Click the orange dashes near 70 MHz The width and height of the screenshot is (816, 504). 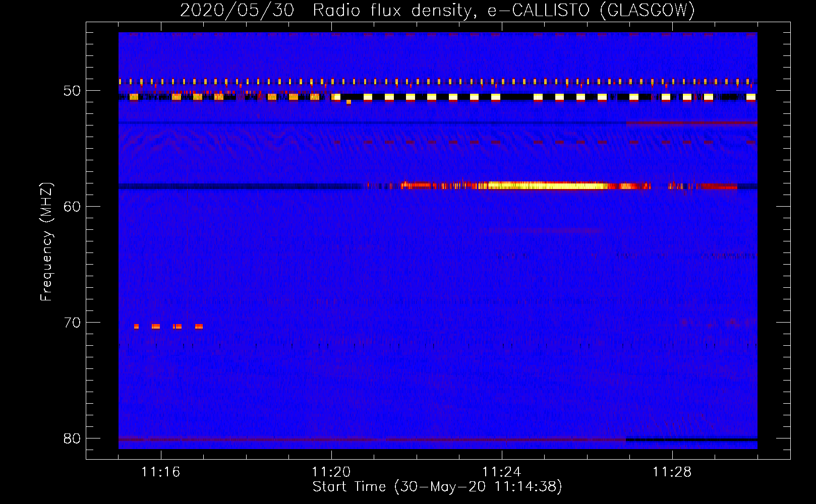click(x=168, y=327)
